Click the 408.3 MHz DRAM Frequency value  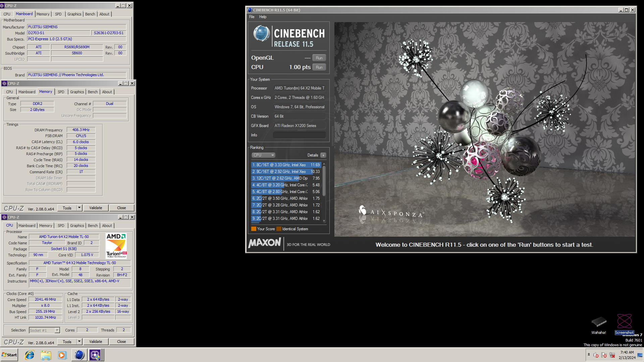coord(81,130)
